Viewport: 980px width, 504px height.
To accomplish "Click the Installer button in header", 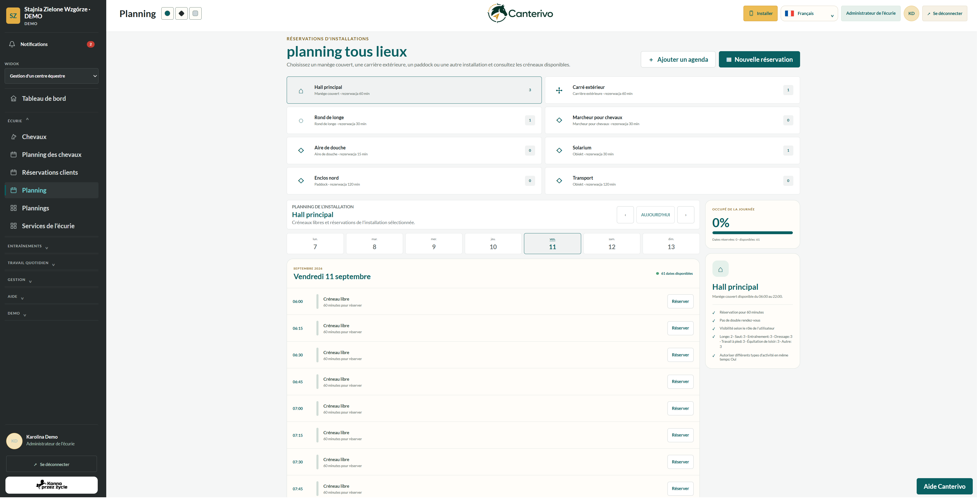I will coord(761,13).
